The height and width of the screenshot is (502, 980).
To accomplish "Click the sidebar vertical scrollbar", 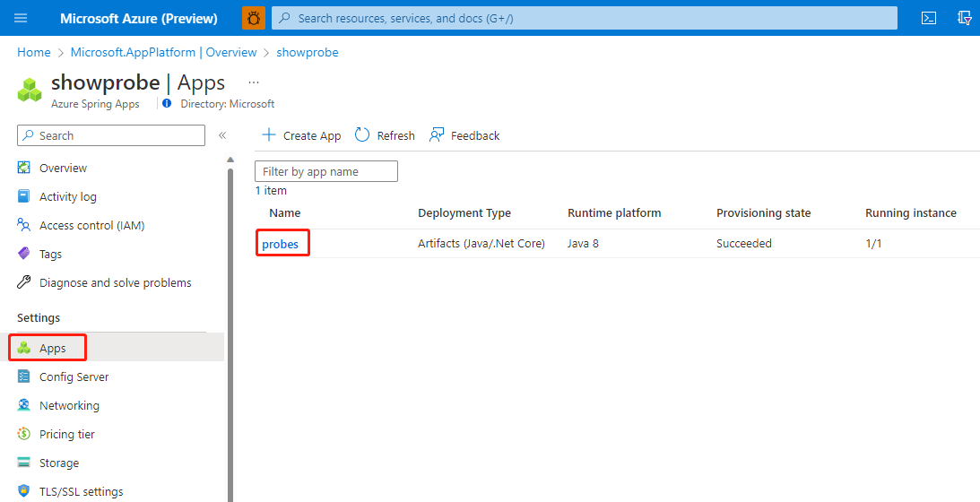I will pos(230,334).
